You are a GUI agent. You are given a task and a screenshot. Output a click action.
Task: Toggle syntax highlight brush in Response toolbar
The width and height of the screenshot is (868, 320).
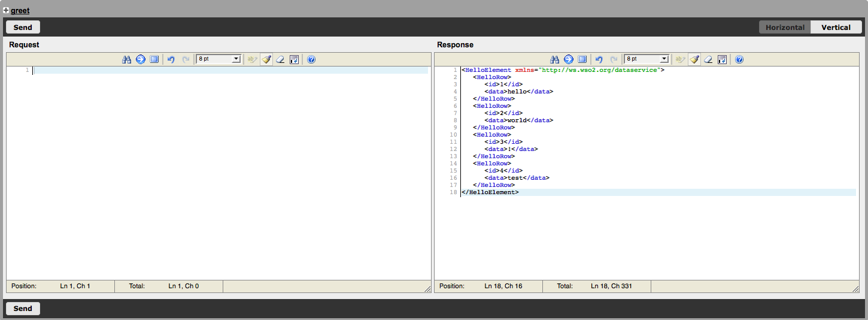pyautogui.click(x=694, y=59)
